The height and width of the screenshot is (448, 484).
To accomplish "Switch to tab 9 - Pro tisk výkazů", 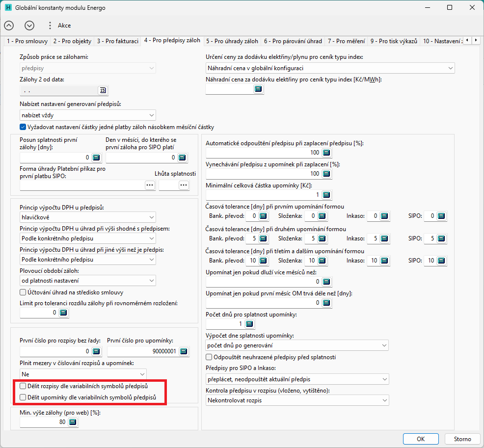I will [394, 41].
